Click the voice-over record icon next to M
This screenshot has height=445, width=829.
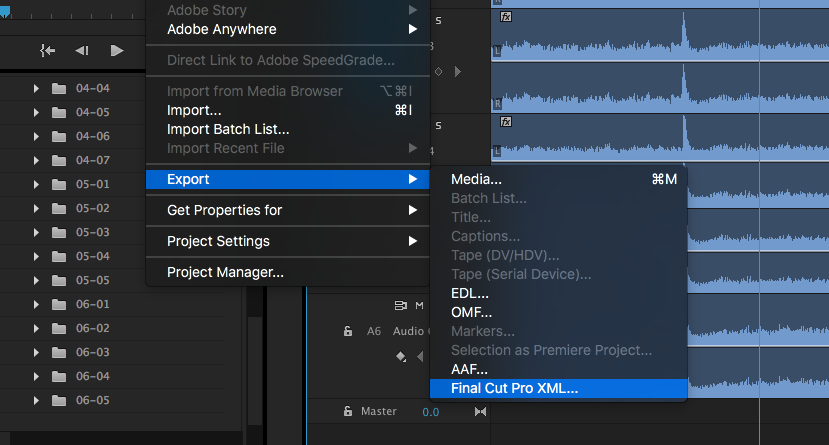pyautogui.click(x=401, y=305)
